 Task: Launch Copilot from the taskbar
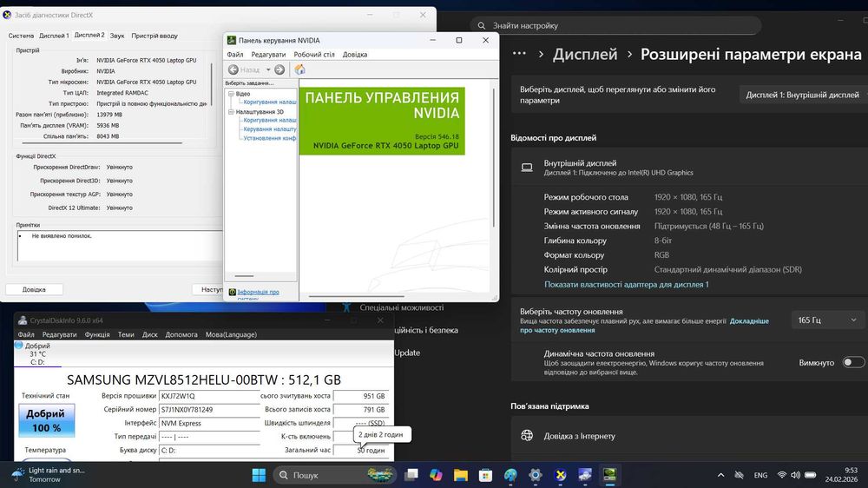coord(437,475)
